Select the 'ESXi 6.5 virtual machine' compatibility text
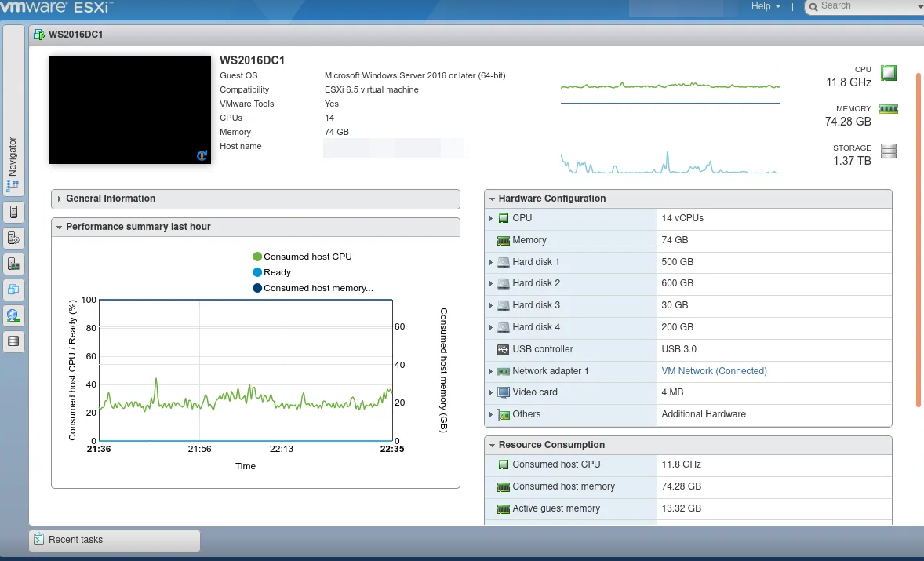924x561 pixels. 371,89
